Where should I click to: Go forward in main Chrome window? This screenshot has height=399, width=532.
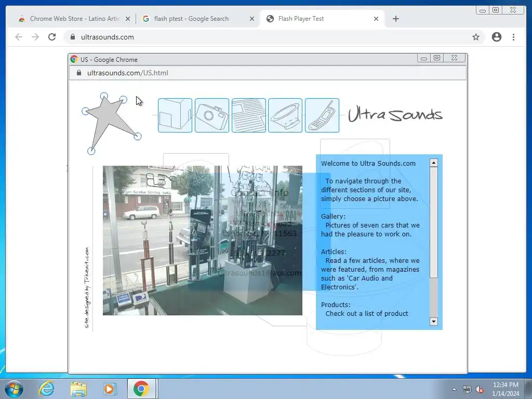[35, 37]
